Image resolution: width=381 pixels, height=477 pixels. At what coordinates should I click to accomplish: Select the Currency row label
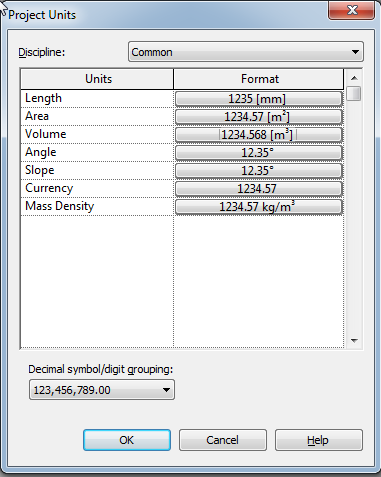pyautogui.click(x=49, y=188)
